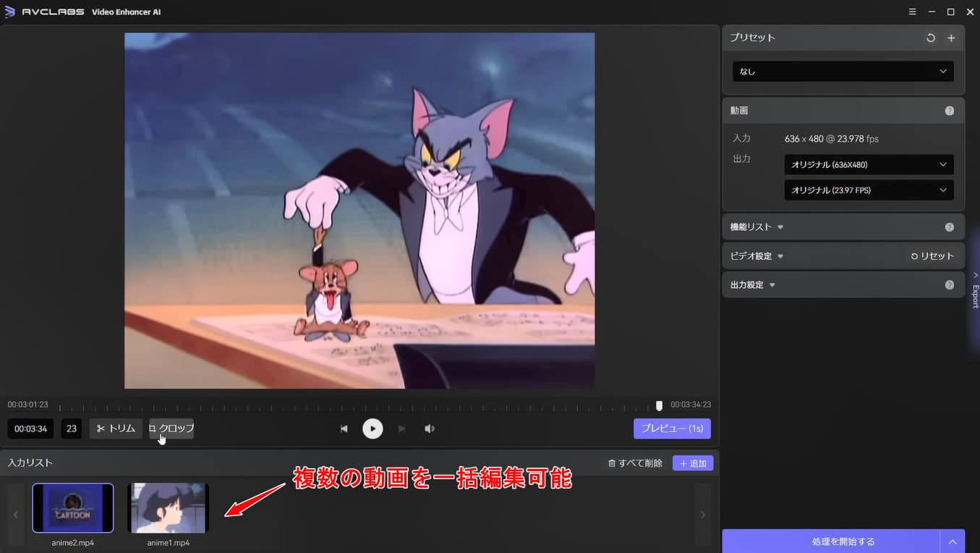Click the input info 636 x 480 @ 23.978 fps

coord(832,138)
